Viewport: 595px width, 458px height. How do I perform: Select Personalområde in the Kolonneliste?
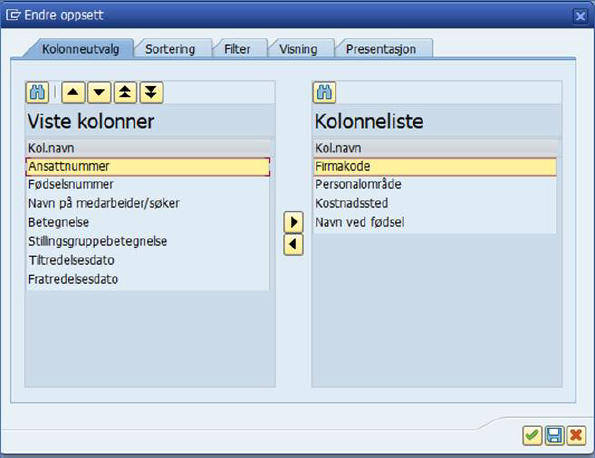(x=435, y=185)
